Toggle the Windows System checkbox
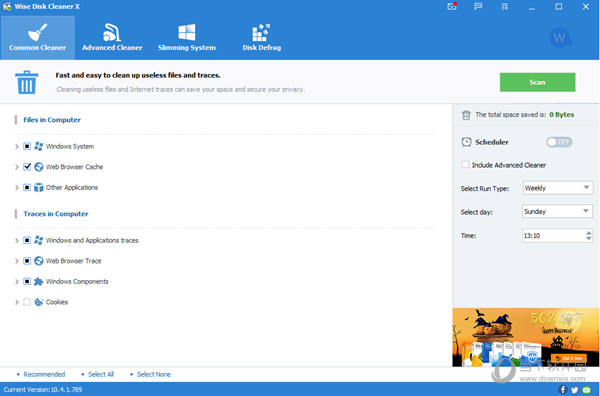This screenshot has height=396, width=600. (x=27, y=146)
